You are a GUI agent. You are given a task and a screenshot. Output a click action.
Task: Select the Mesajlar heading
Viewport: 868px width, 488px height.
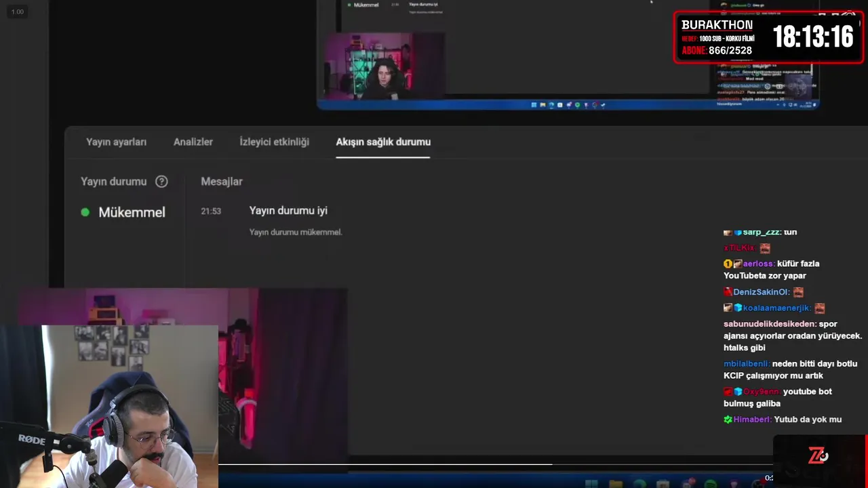tap(222, 182)
